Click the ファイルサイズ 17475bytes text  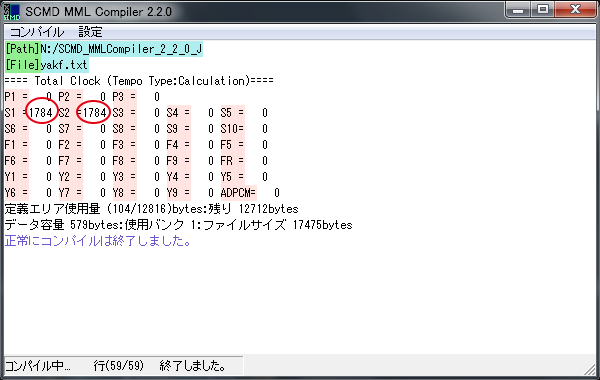click(x=278, y=225)
